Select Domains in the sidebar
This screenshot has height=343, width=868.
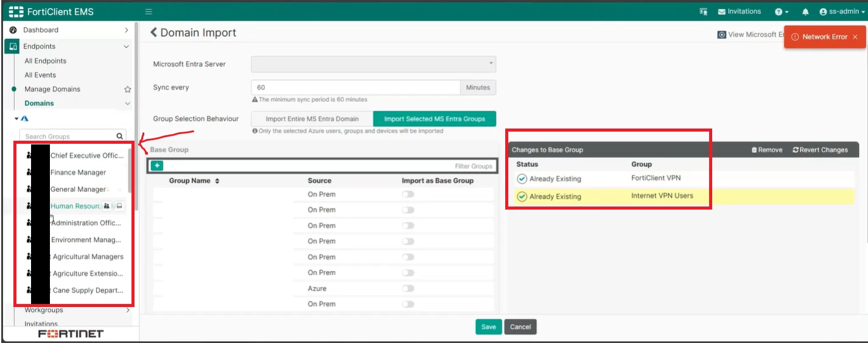(x=39, y=103)
